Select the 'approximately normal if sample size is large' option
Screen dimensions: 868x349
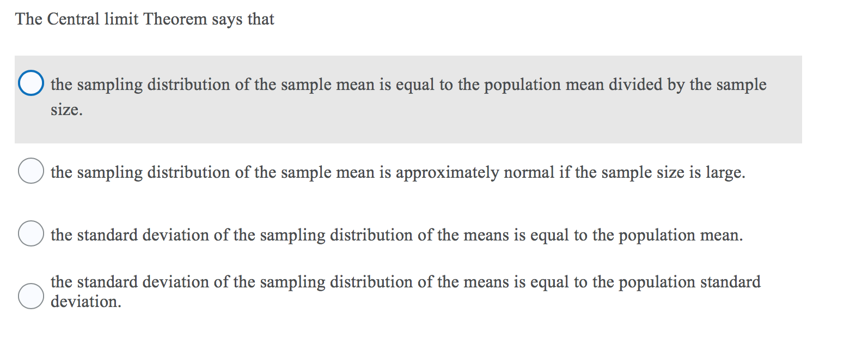[31, 172]
